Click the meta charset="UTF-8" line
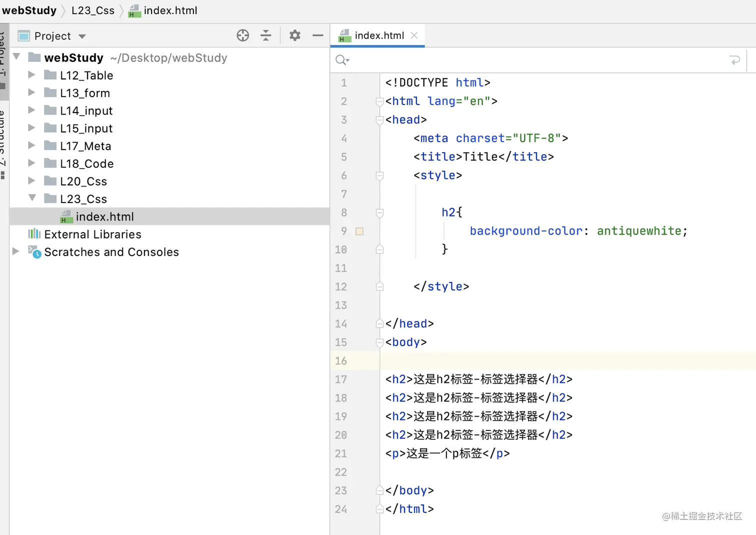Viewport: 756px width, 535px height. (490, 138)
